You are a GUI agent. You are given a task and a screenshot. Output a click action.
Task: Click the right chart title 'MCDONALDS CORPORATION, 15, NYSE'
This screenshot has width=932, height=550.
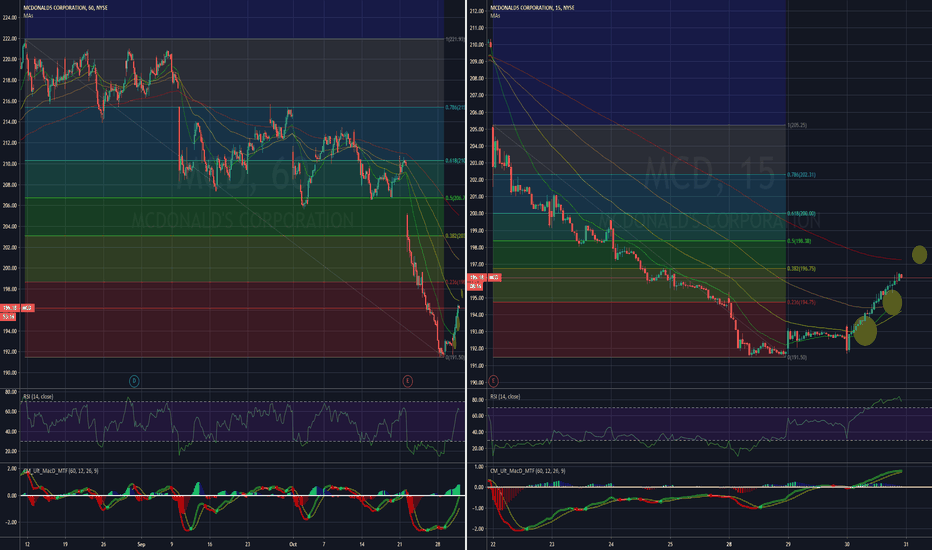click(532, 8)
